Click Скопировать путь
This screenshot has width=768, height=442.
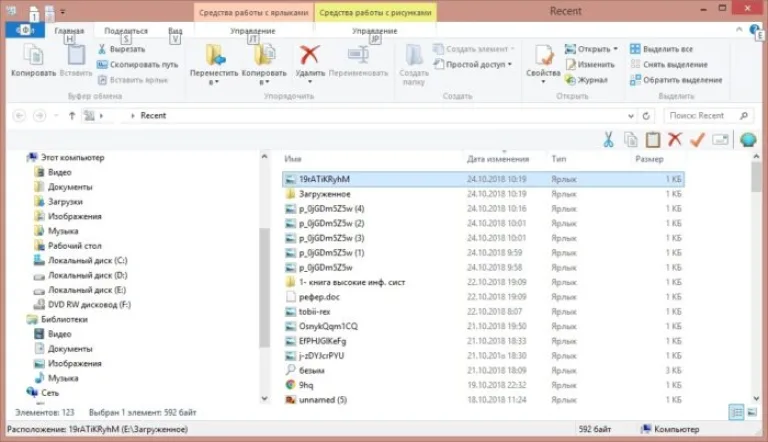(x=137, y=64)
